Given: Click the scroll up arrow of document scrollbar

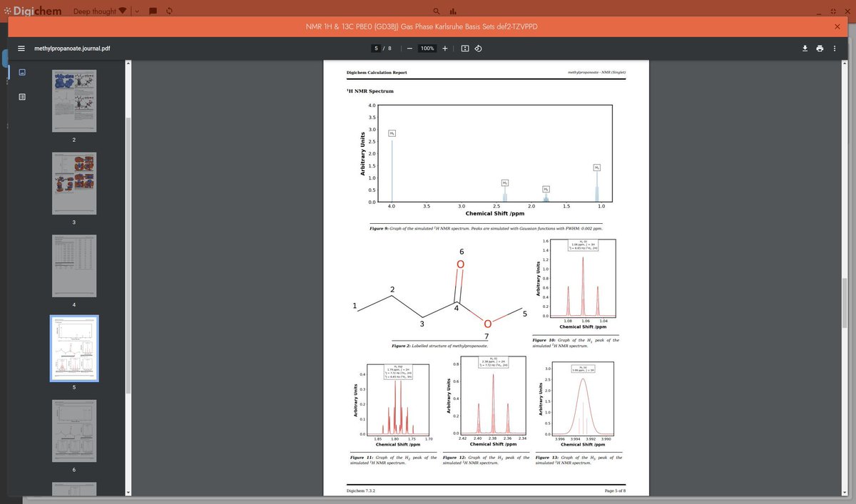Looking at the screenshot, I should pyautogui.click(x=845, y=64).
